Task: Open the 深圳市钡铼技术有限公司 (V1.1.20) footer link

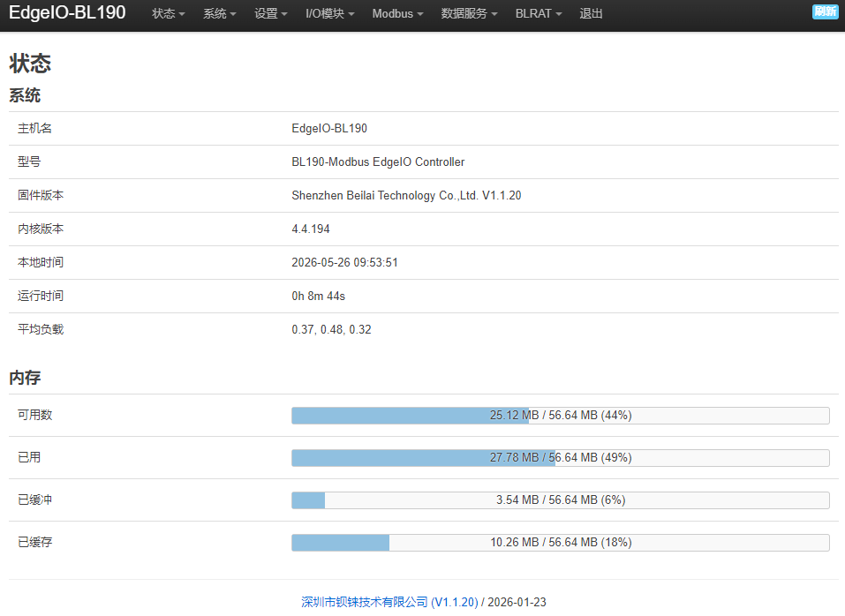Action: [389, 602]
